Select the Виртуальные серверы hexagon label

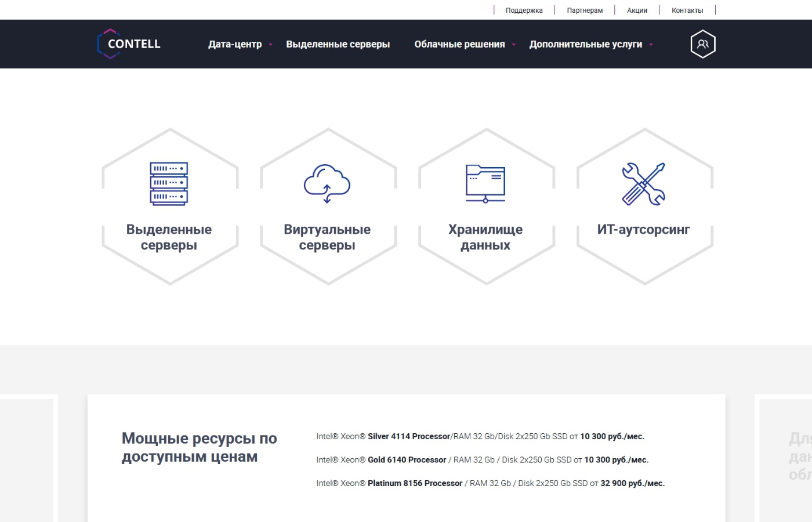(x=327, y=237)
